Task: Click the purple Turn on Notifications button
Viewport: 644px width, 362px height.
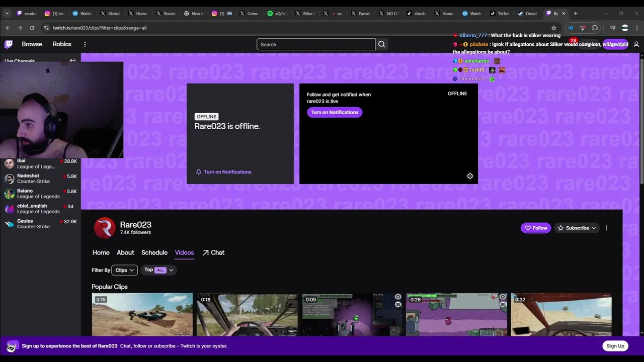Action: click(334, 112)
